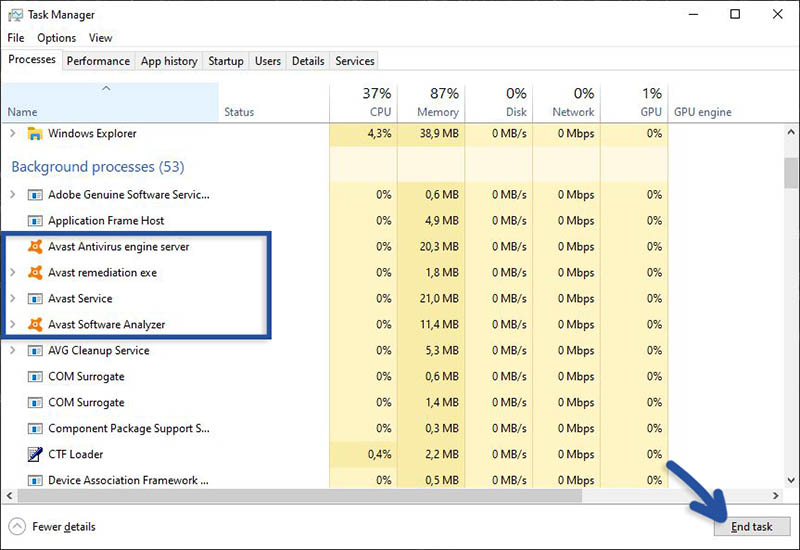This screenshot has height=550, width=800.
Task: Click the Avast Service process icon
Action: (x=35, y=298)
